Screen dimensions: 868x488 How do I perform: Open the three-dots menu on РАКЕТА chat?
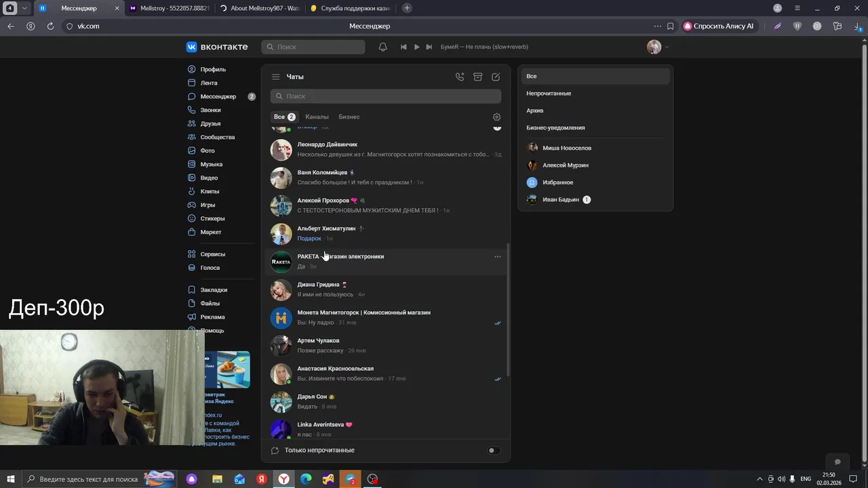click(498, 257)
